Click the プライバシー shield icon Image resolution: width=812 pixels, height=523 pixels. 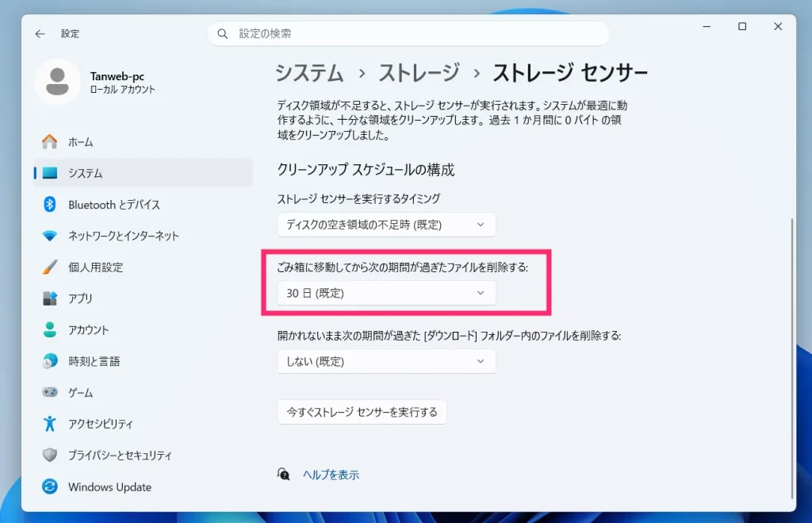point(50,455)
